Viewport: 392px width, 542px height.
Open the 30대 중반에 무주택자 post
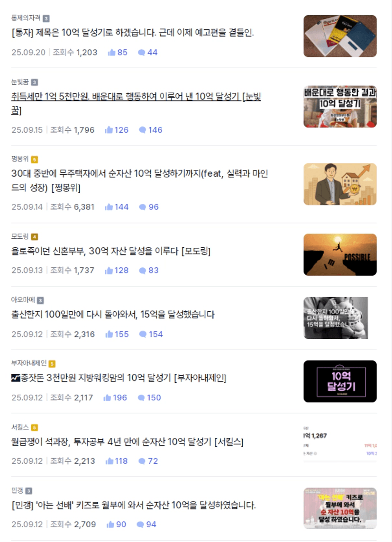[x=139, y=181]
